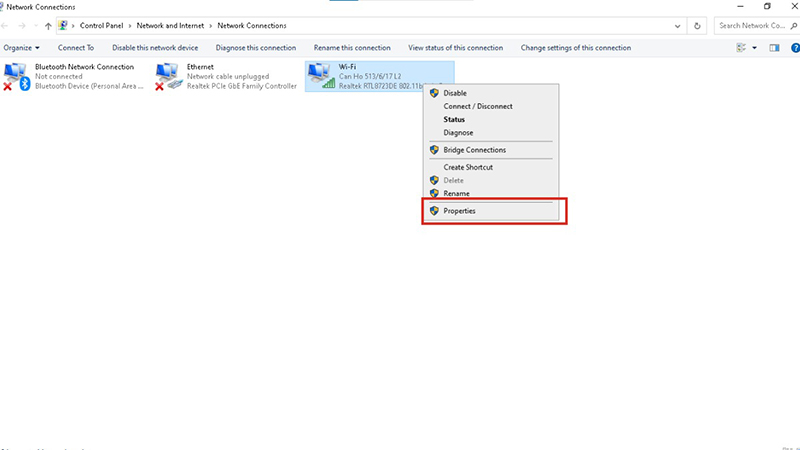This screenshot has height=450, width=800.
Task: Choose Properties from the context menu
Action: coord(459,211)
